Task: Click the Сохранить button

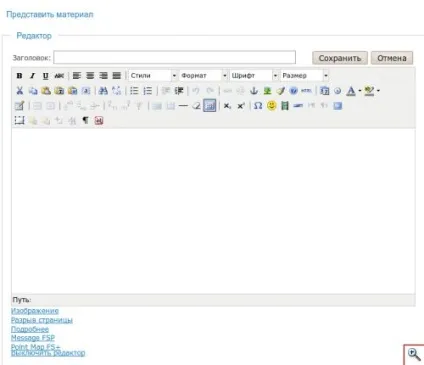Action: click(340, 58)
